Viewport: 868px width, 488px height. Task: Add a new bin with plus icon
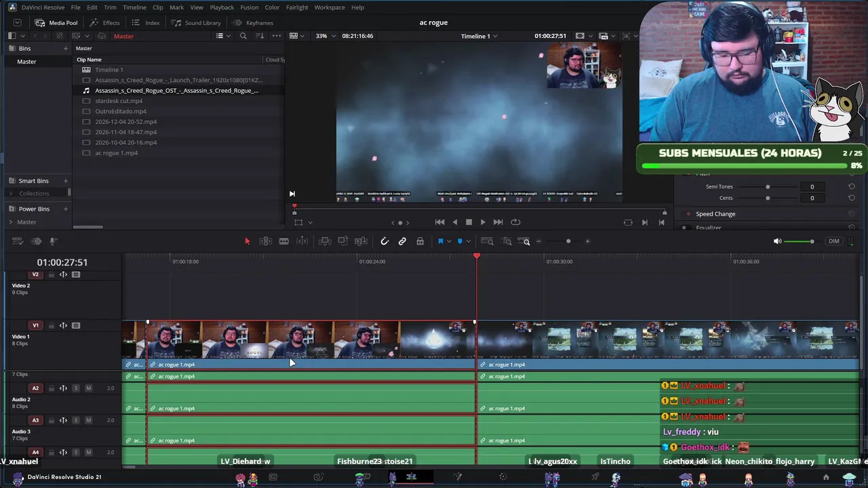pos(66,49)
